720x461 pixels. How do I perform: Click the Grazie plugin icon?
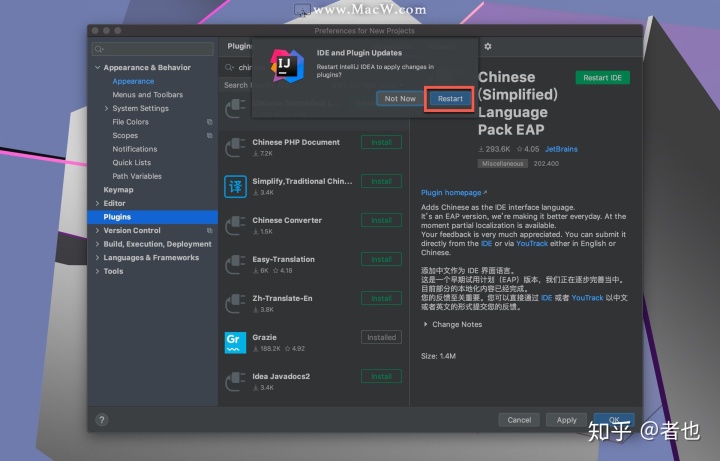(x=235, y=343)
